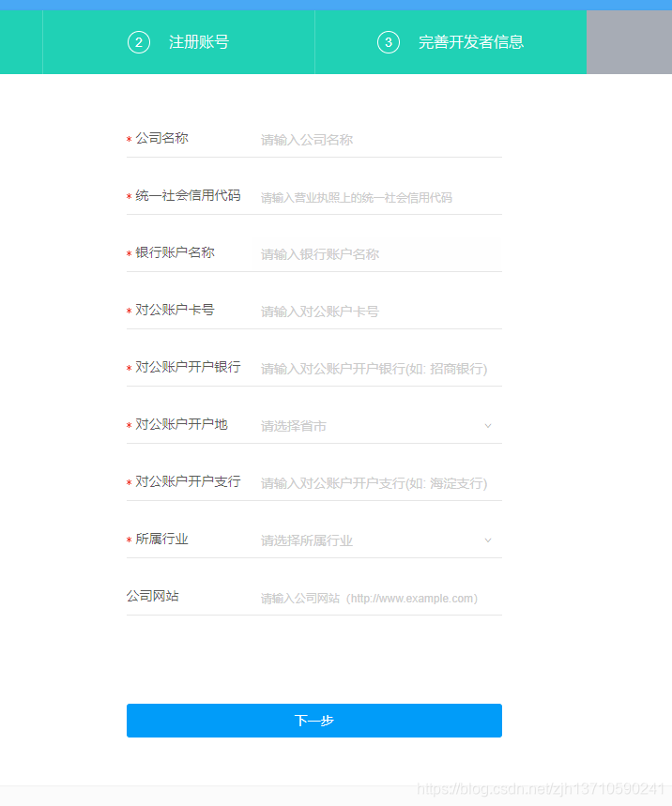Click the 公司网站 label text
The width and height of the screenshot is (672, 806).
[153, 596]
